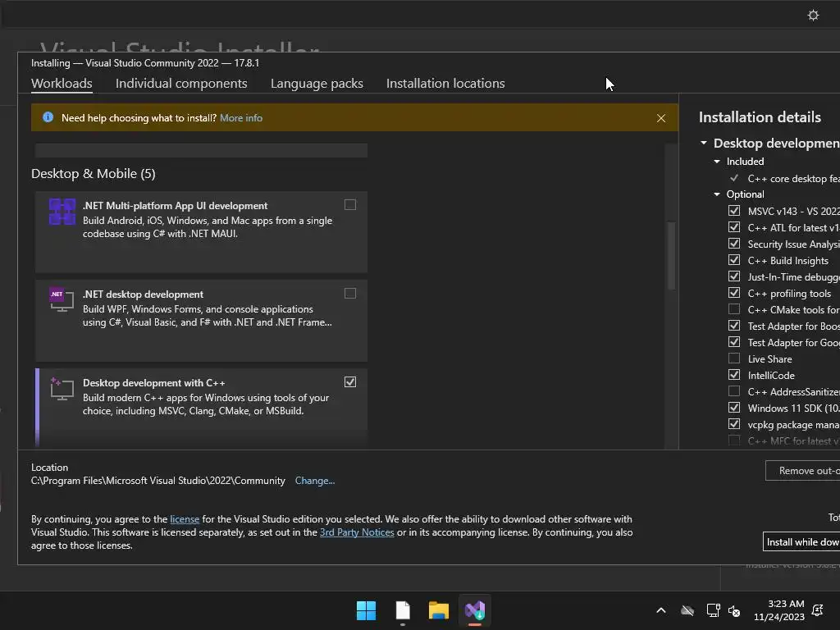Collapse the Optional components group
Viewport: 840px width, 630px height.
717,194
